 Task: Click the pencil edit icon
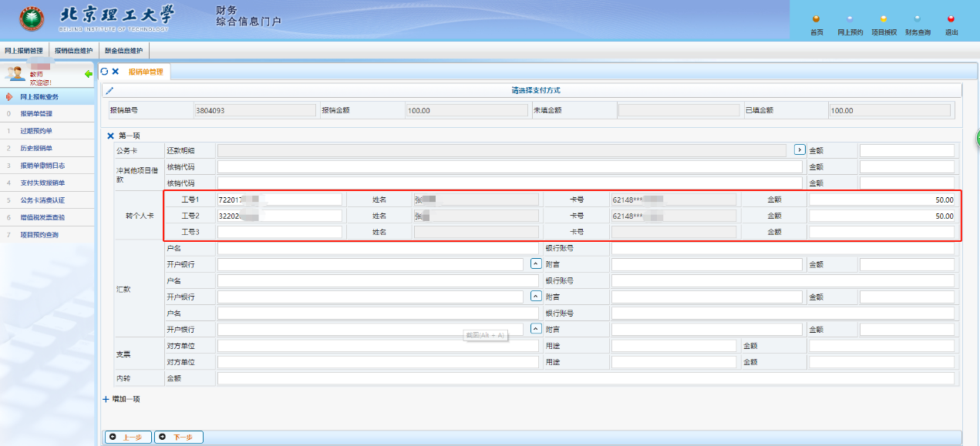click(109, 91)
